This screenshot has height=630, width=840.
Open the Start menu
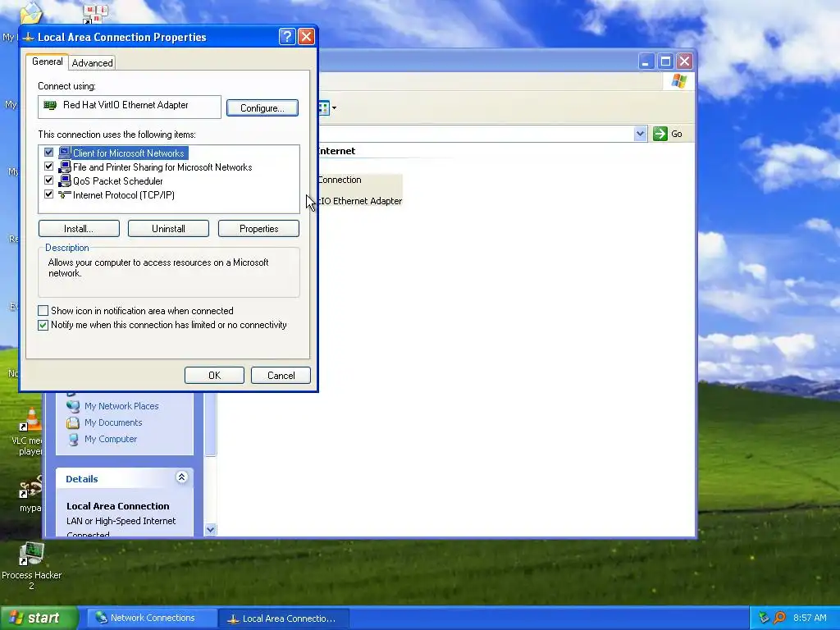[x=39, y=618]
